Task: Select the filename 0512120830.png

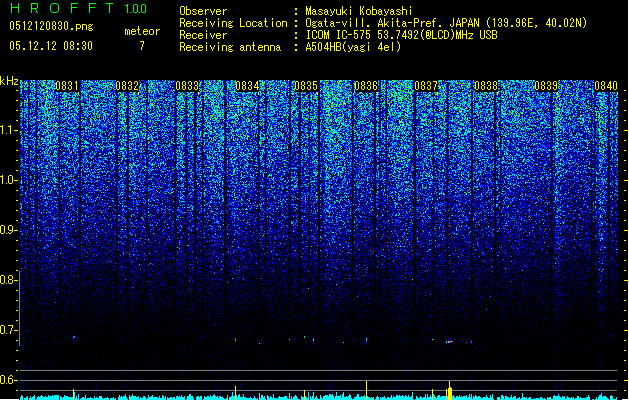Action: 51,26
